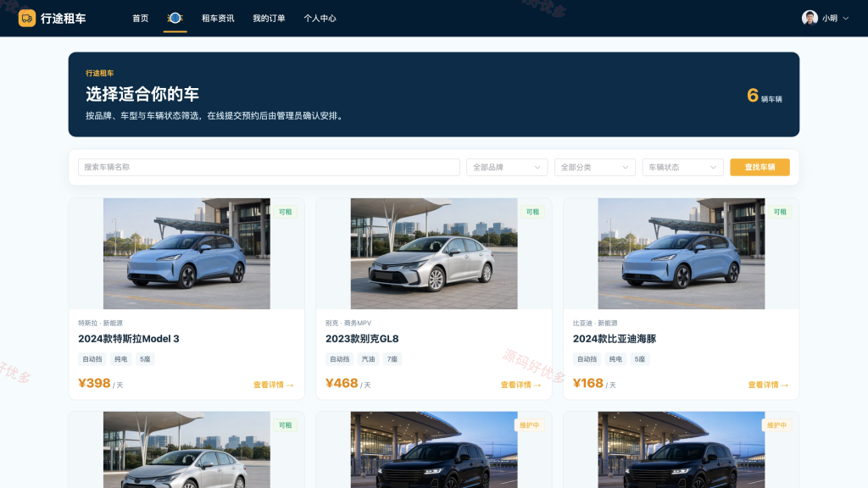Image resolution: width=868 pixels, height=488 pixels.
Task: Click the 7座 tag on GL8 card
Action: coord(392,359)
